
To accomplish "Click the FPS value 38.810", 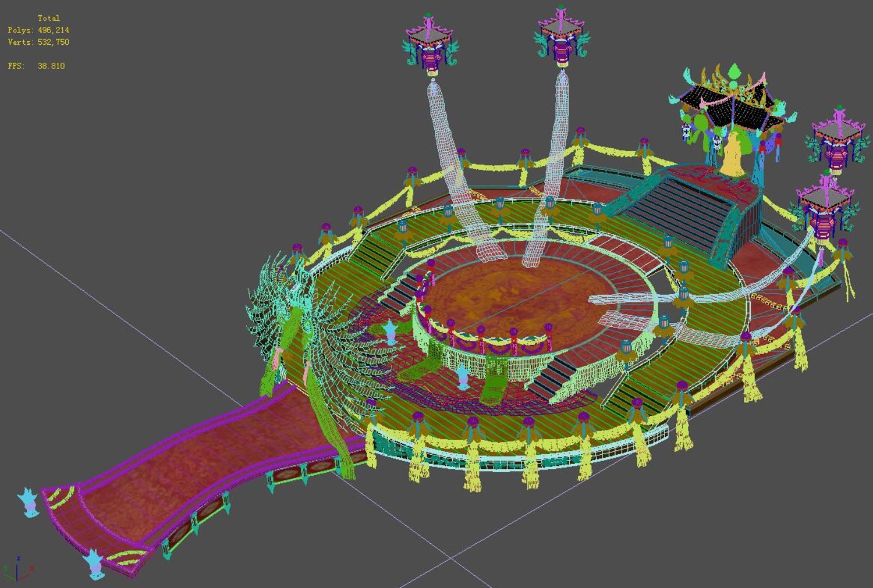I will [51, 66].
